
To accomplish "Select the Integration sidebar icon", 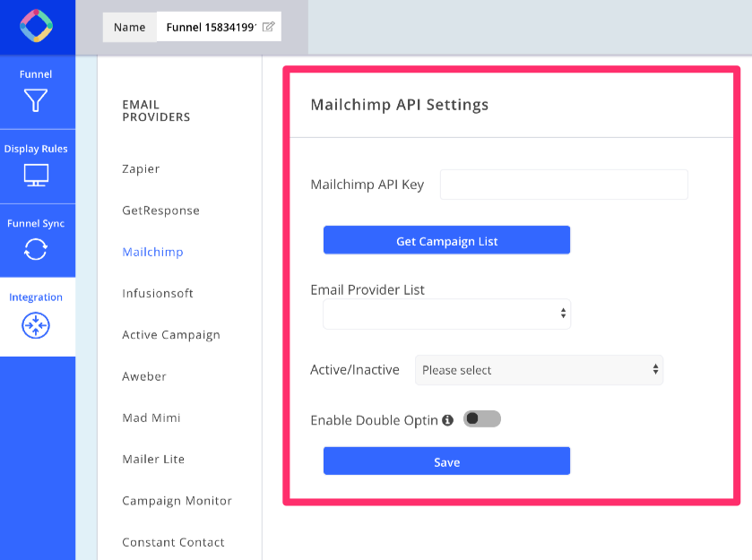I will 36,324.
